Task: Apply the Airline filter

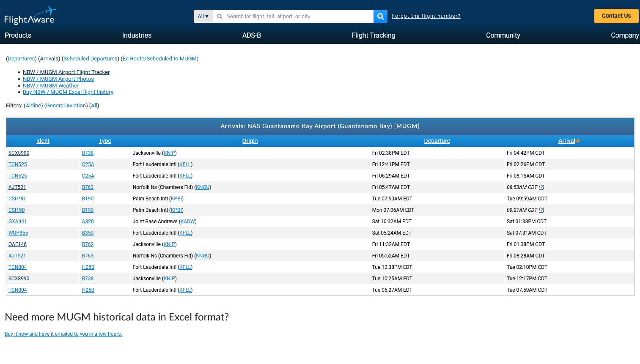Action: [33, 106]
